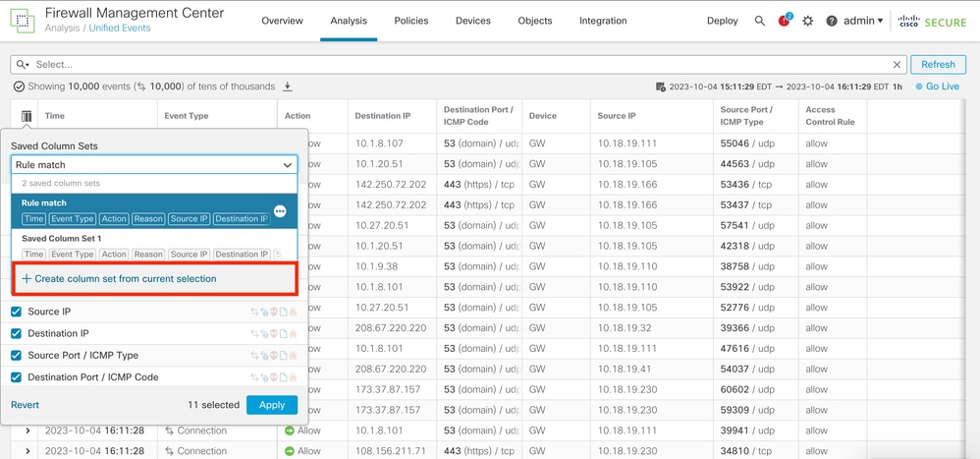This screenshot has height=459, width=980.
Task: Click the Apply button
Action: click(272, 405)
